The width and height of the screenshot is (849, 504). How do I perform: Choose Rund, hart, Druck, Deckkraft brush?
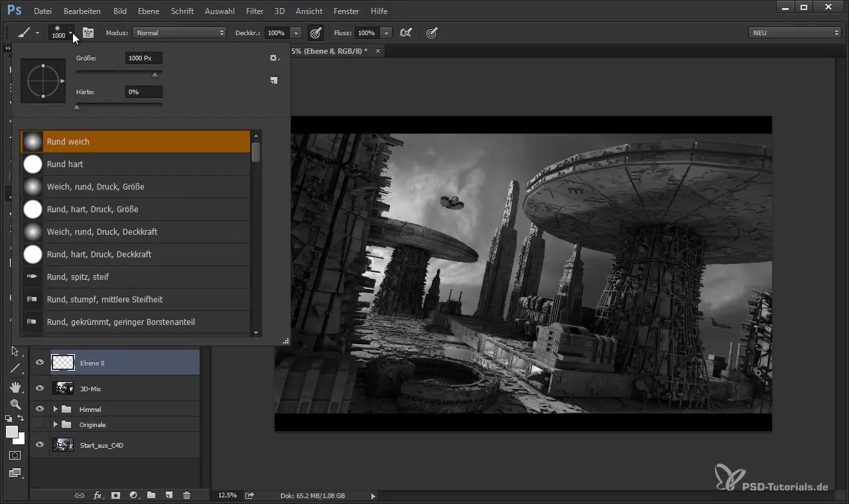point(136,254)
